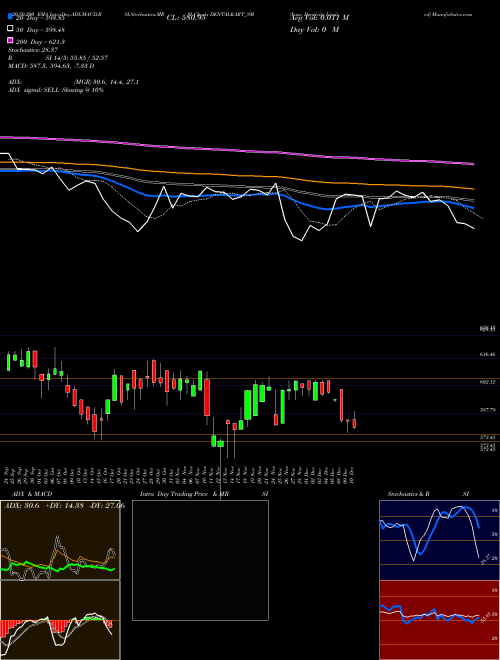Click the 'Stochastics & R SI' panel title
Image resolution: width=500 pixels, height=660 pixels.
point(428,494)
